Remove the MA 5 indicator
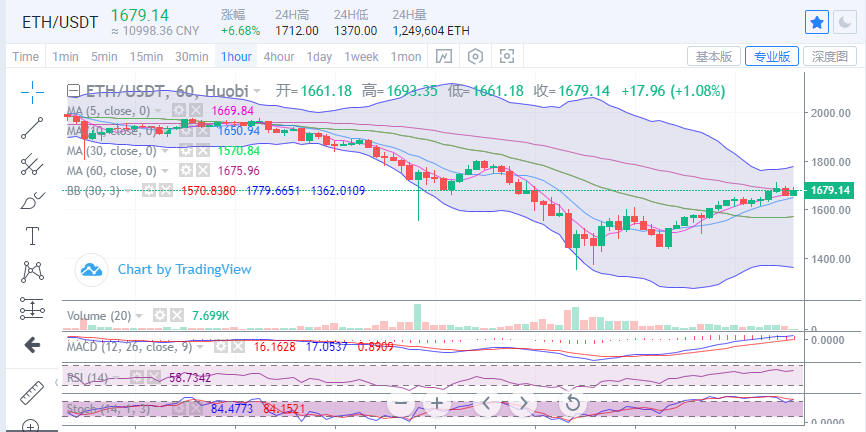The image size is (866, 432). 195,110
